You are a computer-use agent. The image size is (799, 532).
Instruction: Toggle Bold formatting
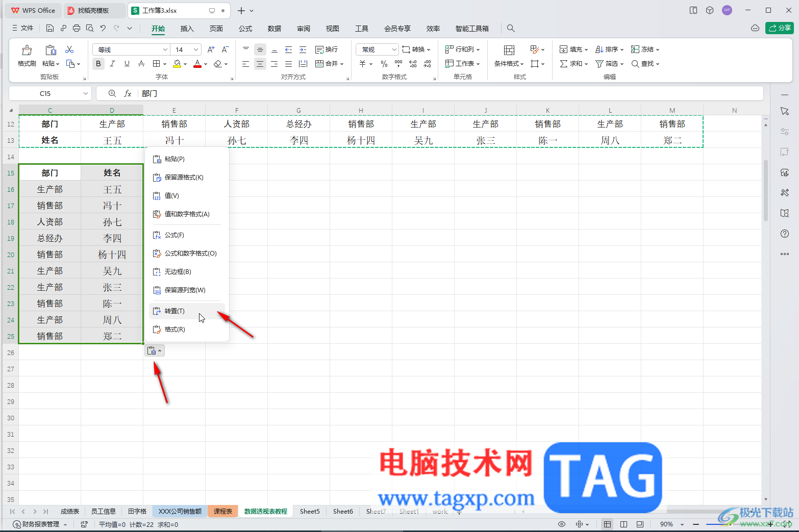pos(98,64)
